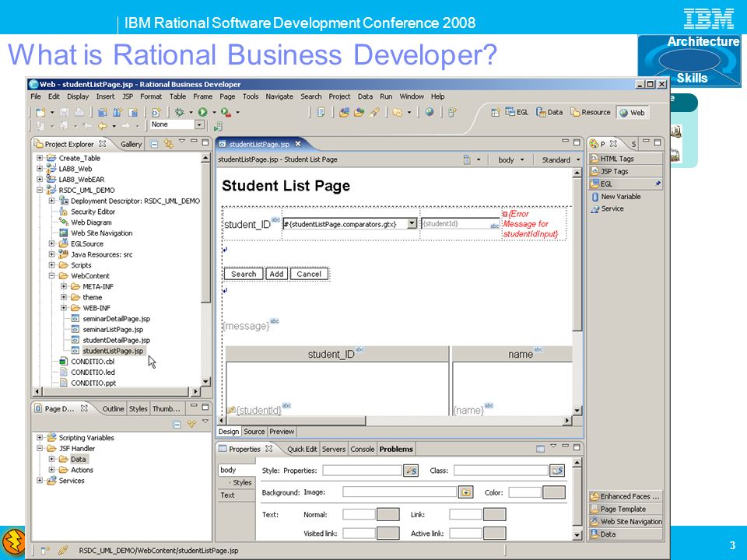Switch to the Problems tab
The image size is (747, 560).
click(x=396, y=449)
